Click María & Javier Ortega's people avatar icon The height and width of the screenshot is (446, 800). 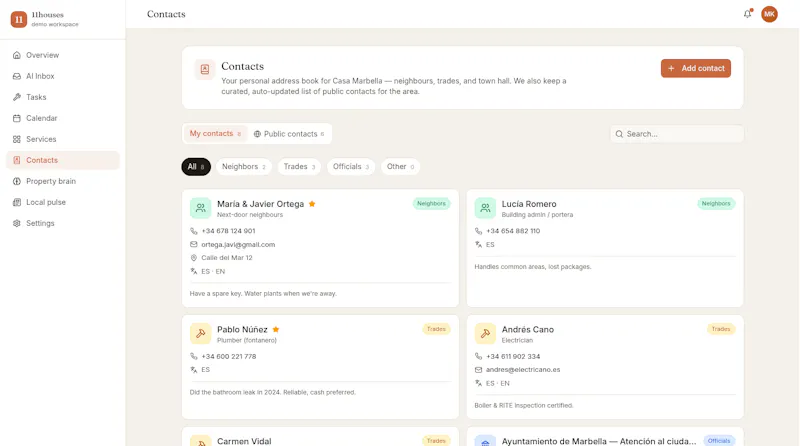(x=201, y=208)
